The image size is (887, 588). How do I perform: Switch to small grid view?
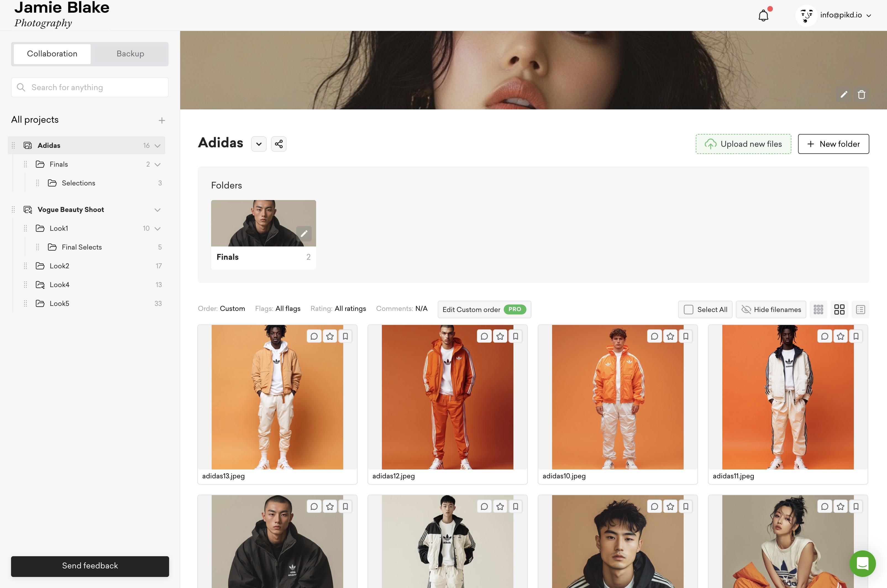(x=818, y=309)
